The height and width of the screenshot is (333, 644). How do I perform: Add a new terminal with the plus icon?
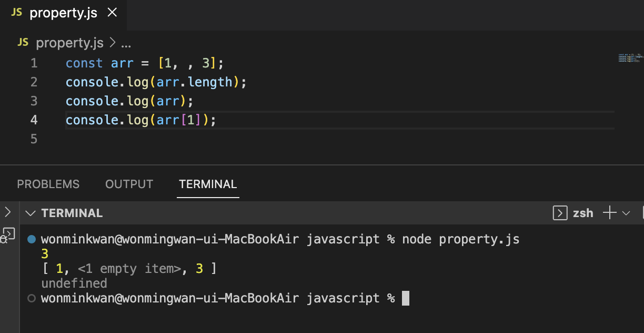[x=609, y=213]
